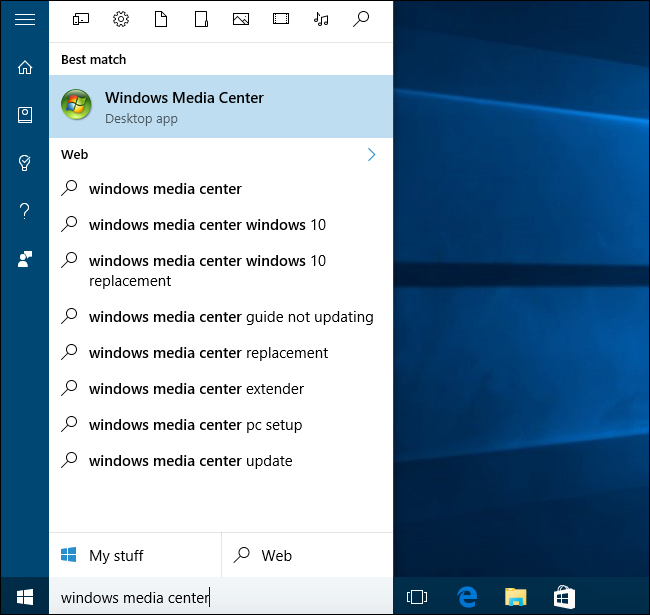Filter results by Folders icon
This screenshot has height=615, width=650.
pos(201,19)
